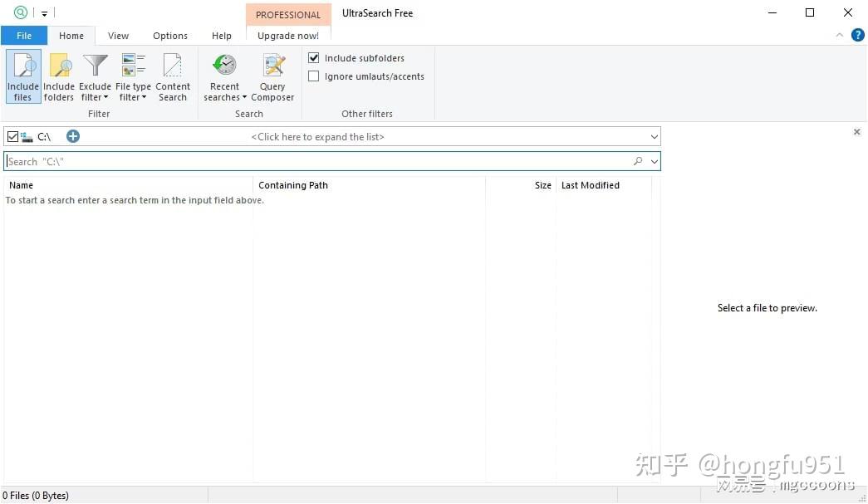Open the blue File menu

tap(24, 36)
